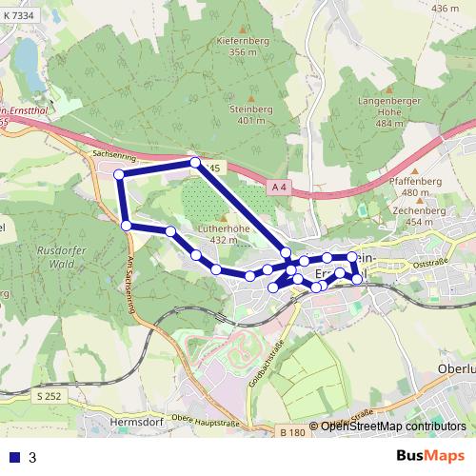Open the OpenStreetMap contributors attribution
Screen dimensions: 476x476
[387, 426]
